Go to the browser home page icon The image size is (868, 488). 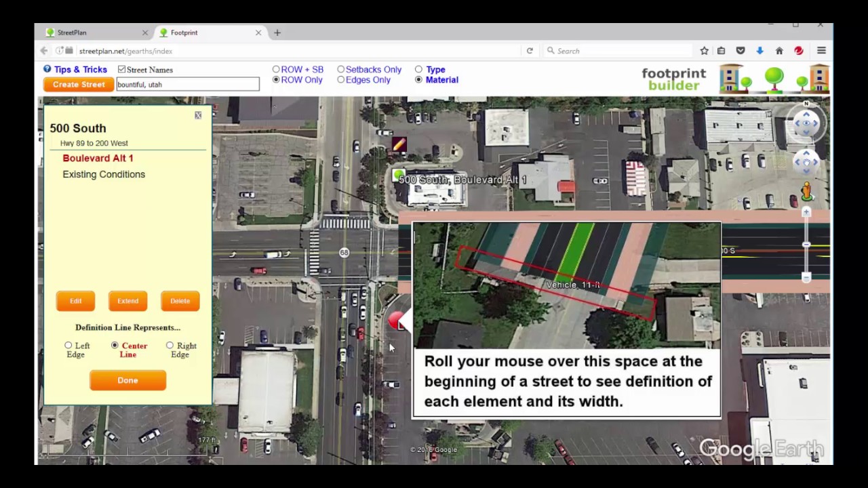click(779, 51)
